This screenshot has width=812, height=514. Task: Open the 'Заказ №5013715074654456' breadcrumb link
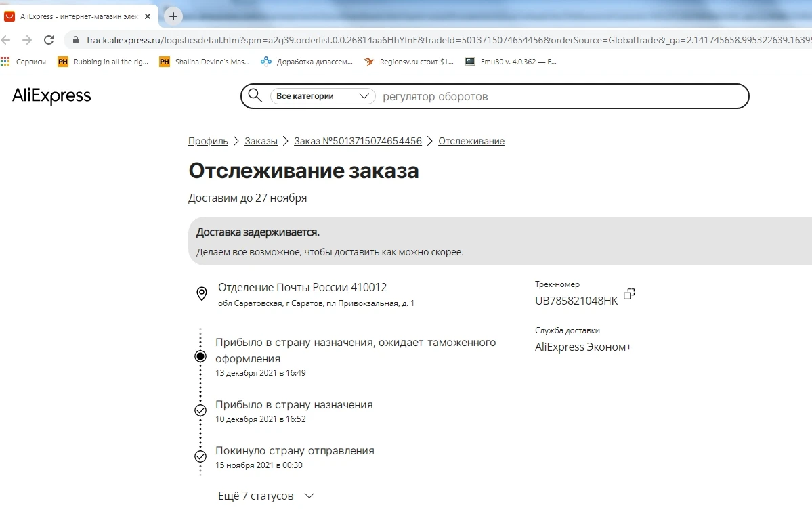(x=358, y=141)
